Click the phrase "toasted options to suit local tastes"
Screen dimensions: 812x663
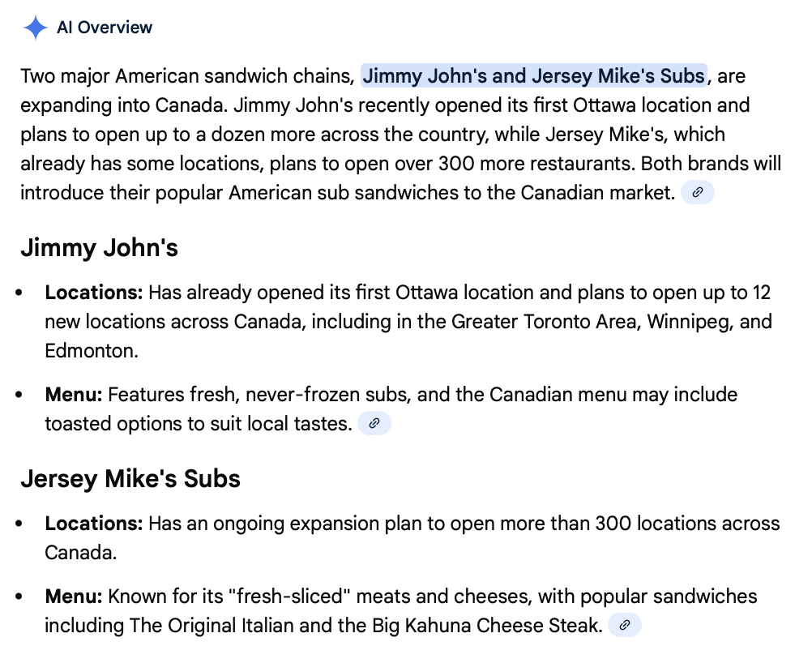point(197,423)
